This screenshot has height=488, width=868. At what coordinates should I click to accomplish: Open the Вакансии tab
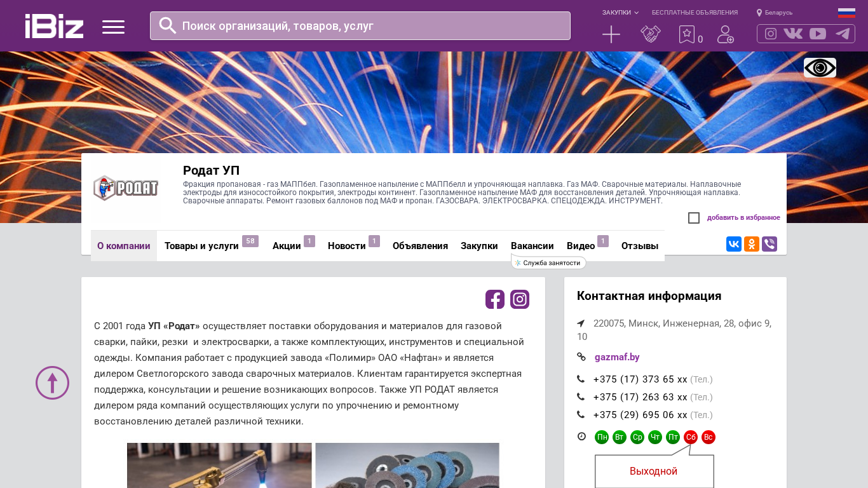pos(532,246)
